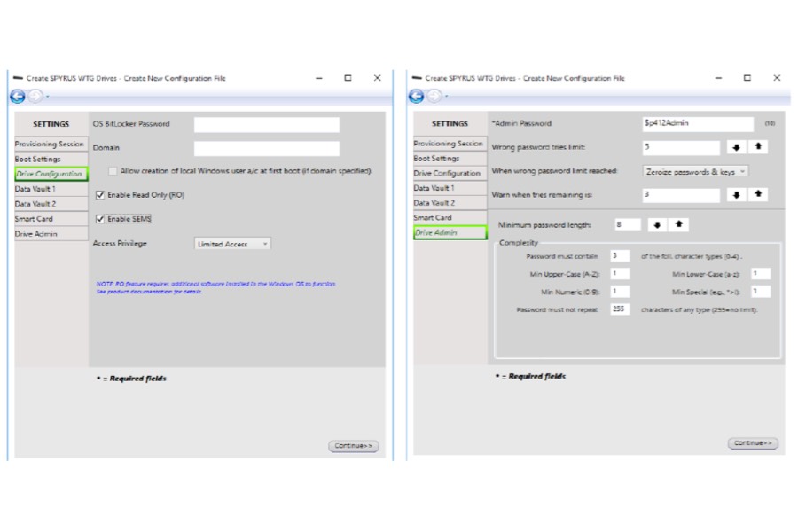Screen dimensions: 798x532
Task: Toggle Enable Read Only (RO) checkbox
Action: point(100,195)
